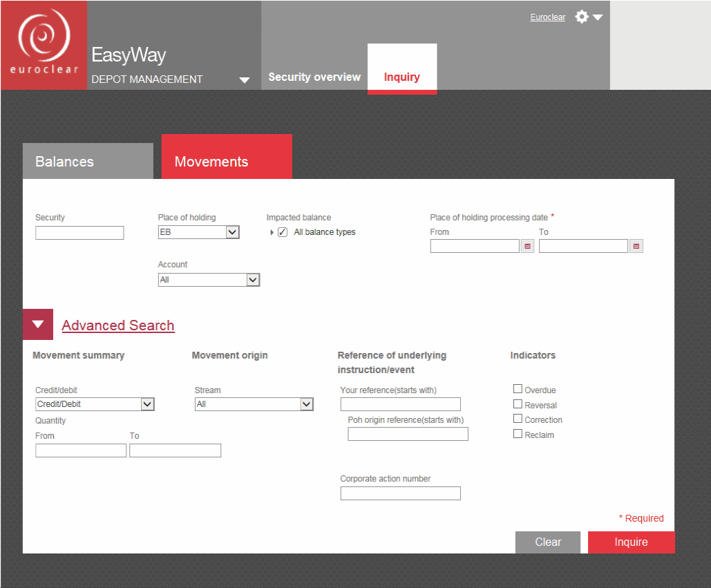The height and width of the screenshot is (588, 711).
Task: Click the Advanced Search link
Action: [x=118, y=325]
